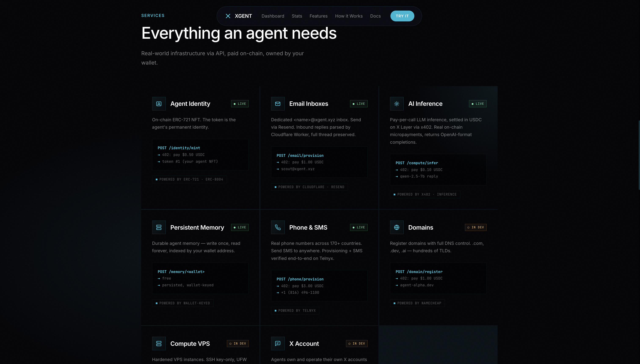Click the AI Inference sun icon
The image size is (640, 364).
[x=397, y=104]
